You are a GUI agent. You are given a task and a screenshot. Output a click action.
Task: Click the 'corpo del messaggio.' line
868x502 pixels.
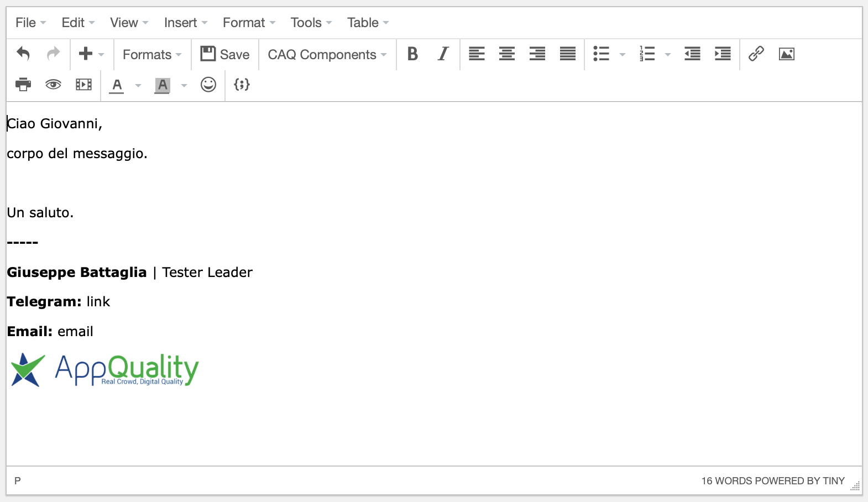[x=77, y=153]
